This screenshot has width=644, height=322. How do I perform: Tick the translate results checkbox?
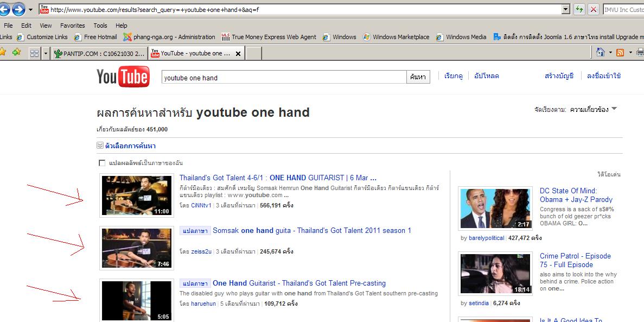click(x=102, y=163)
